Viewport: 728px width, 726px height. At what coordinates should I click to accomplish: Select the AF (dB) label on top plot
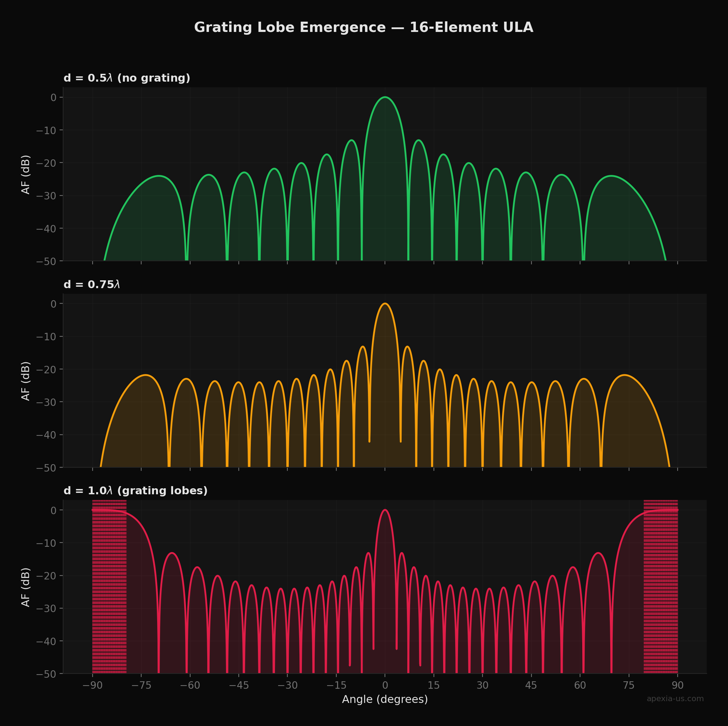26,176
